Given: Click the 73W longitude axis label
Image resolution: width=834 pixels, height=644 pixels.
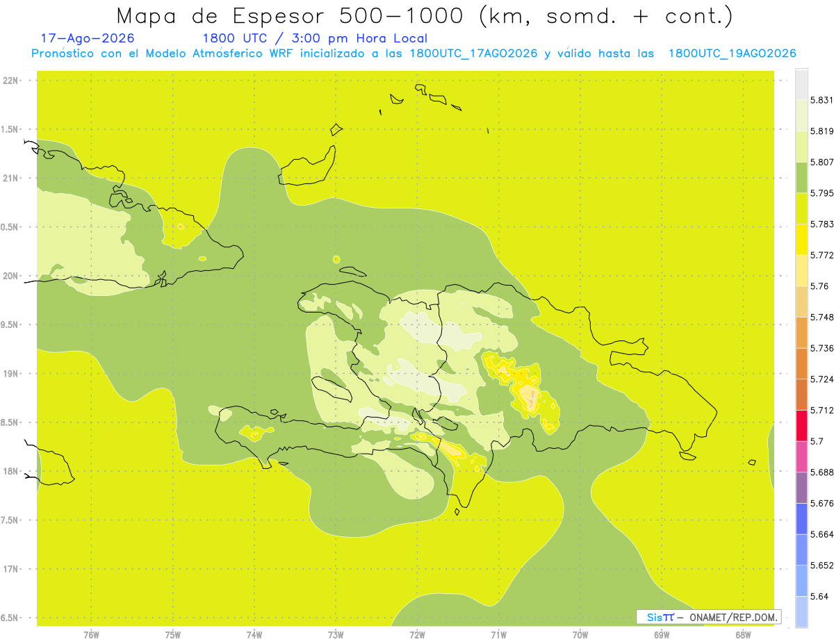Looking at the screenshot, I should [x=335, y=634].
